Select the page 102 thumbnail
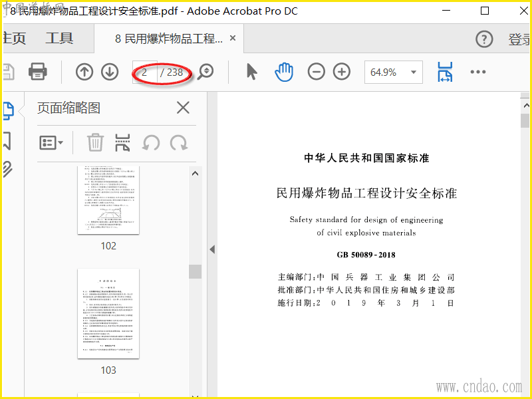 coord(108,200)
